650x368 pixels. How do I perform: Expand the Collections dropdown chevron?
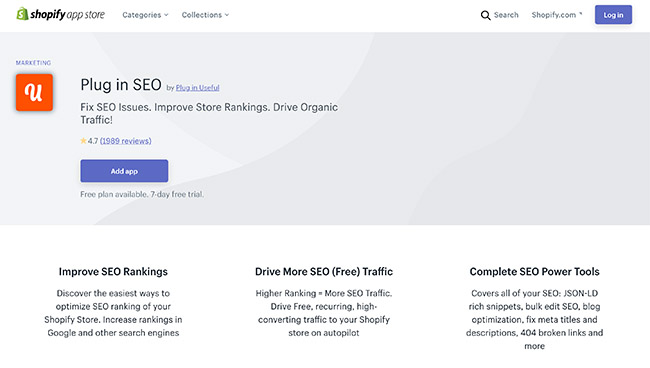(227, 15)
